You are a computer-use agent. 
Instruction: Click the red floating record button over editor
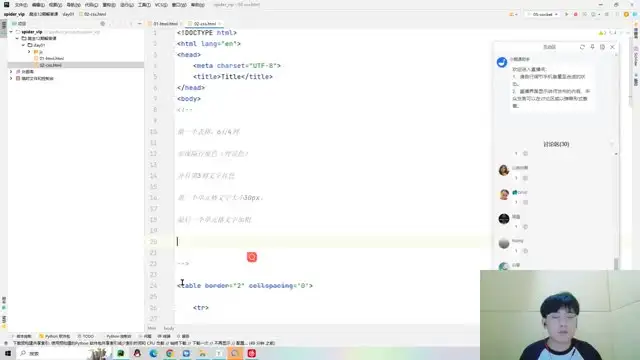252,257
